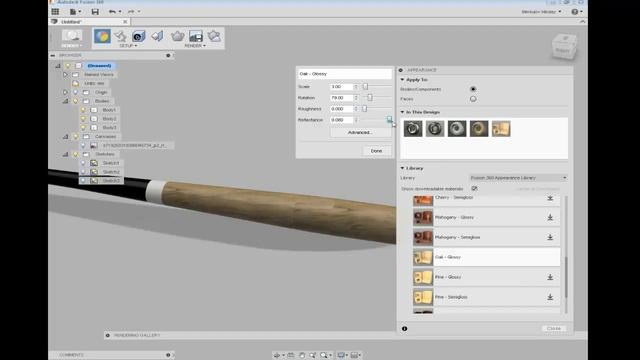Toggle visibility of Sketch1
The image size is (640, 360).
coord(83,163)
